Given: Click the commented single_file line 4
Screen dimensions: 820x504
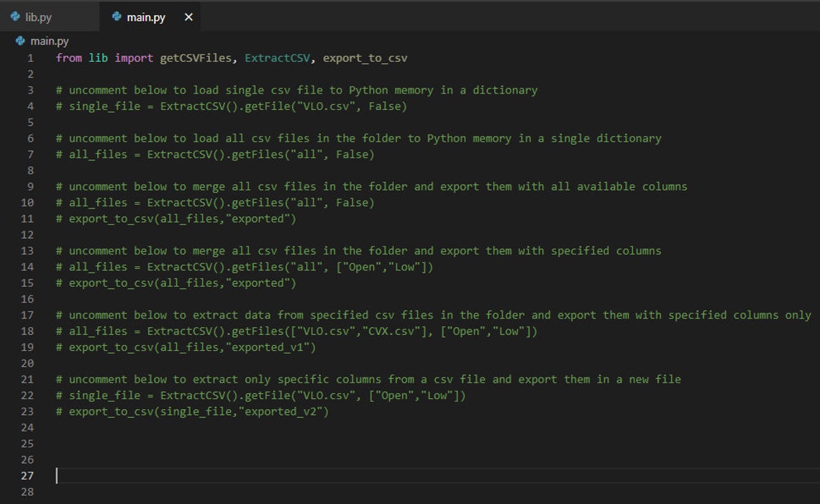Looking at the screenshot, I should [216, 106].
